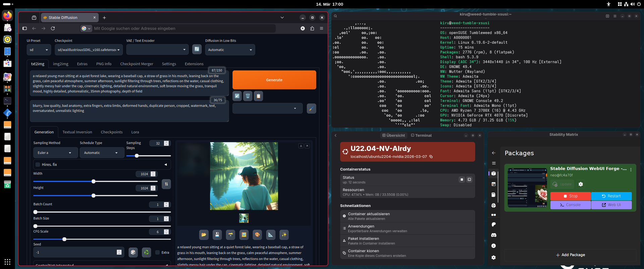The height and width of the screenshot is (269, 644).
Task: Clear the prompt with trash can icon
Action: pos(248,96)
